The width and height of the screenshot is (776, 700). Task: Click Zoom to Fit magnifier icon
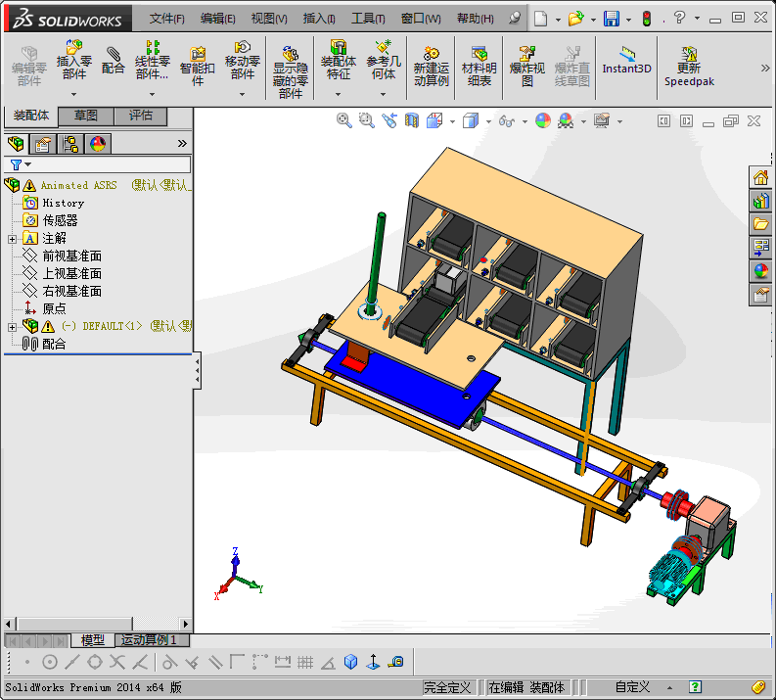point(343,120)
